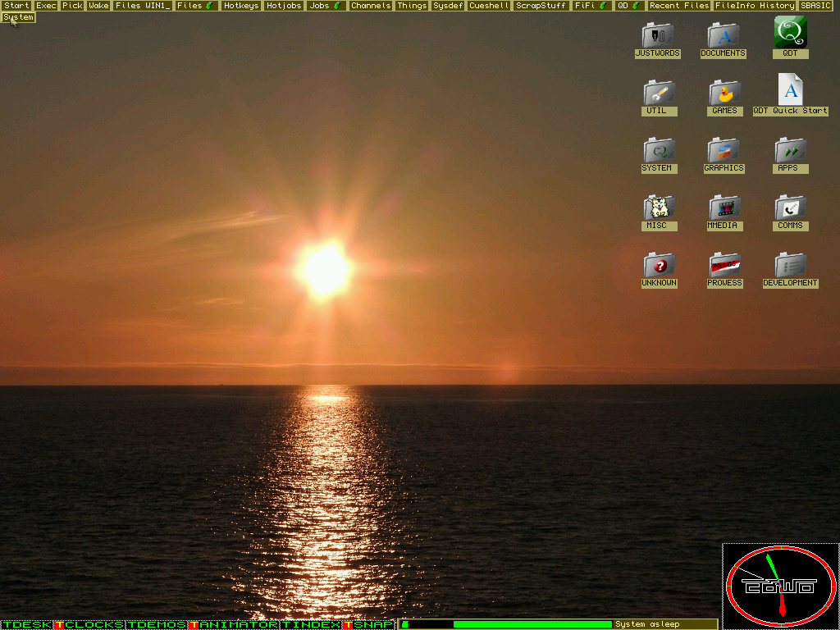Open the Channels menu item
The image size is (840, 630).
(371, 6)
